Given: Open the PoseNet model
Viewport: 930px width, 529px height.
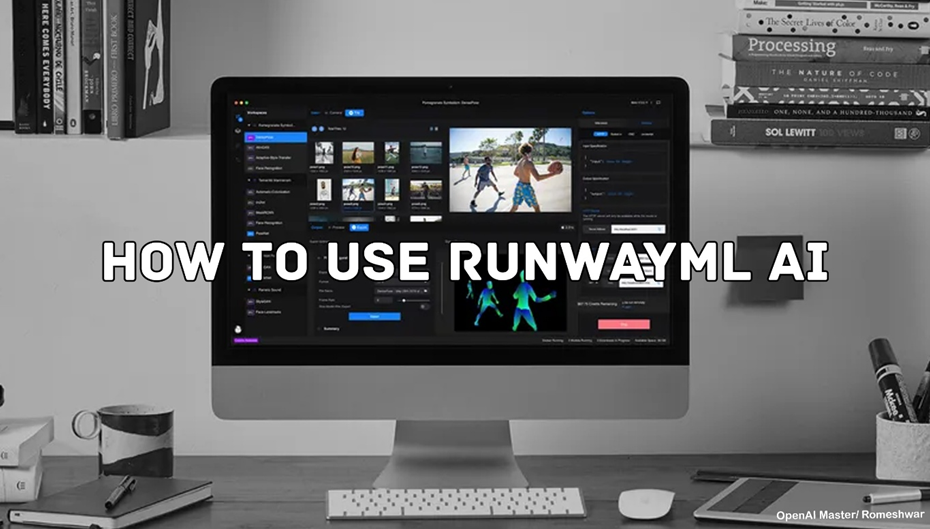Looking at the screenshot, I should [x=262, y=234].
